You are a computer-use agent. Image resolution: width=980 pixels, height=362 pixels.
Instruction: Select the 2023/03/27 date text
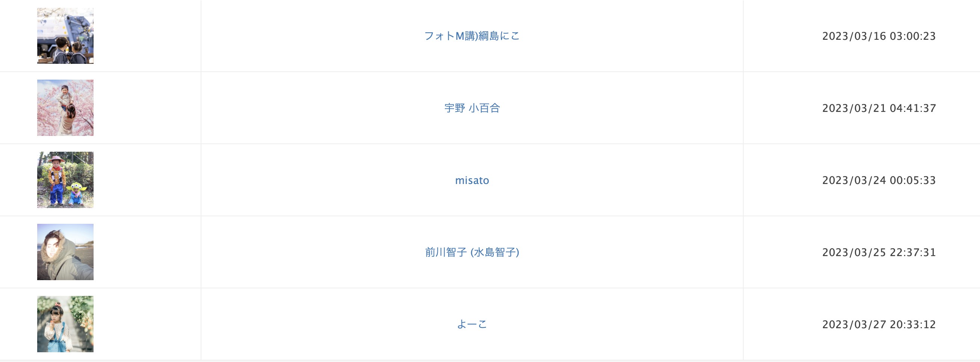854,324
